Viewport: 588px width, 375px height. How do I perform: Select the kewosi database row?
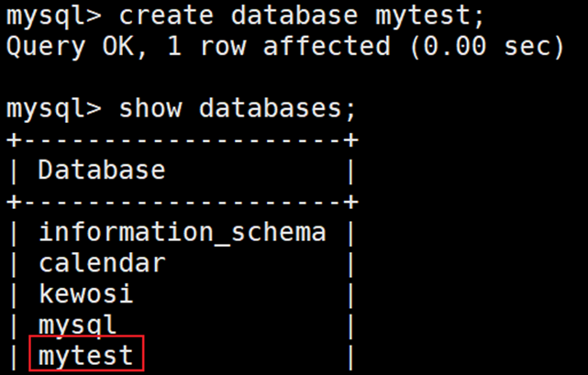pyautogui.click(x=85, y=295)
